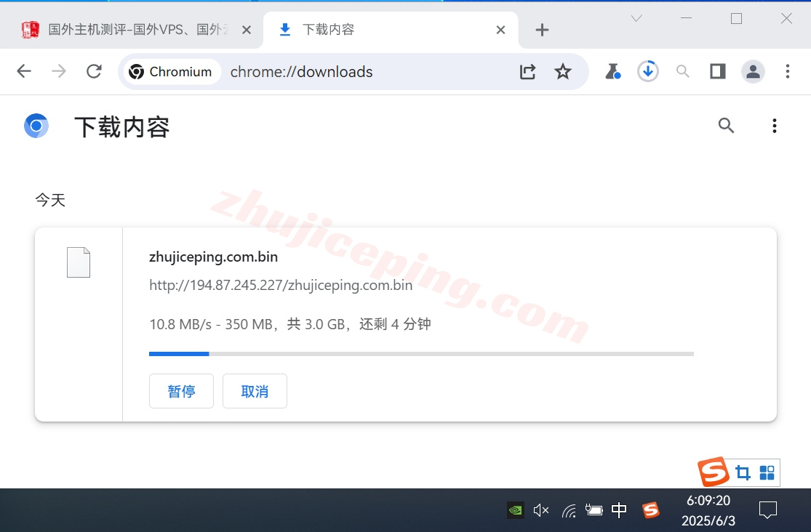Share this page via share icon

click(x=527, y=72)
